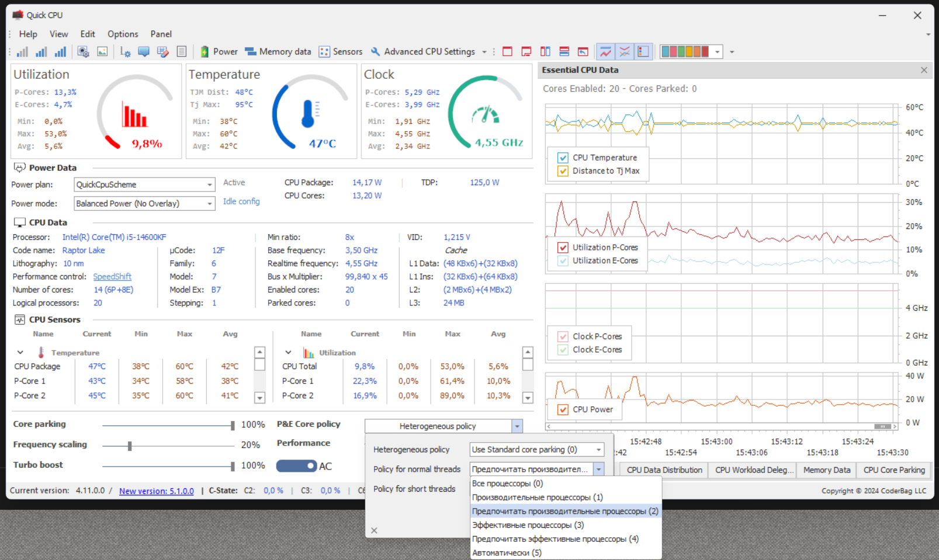Screen dimensions: 939x560
Task: Click the stacked rows layout icon
Action: 564,52
